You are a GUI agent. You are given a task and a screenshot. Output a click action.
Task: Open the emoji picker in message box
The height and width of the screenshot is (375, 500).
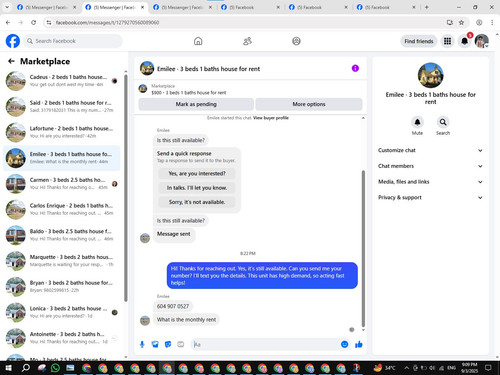point(345,344)
